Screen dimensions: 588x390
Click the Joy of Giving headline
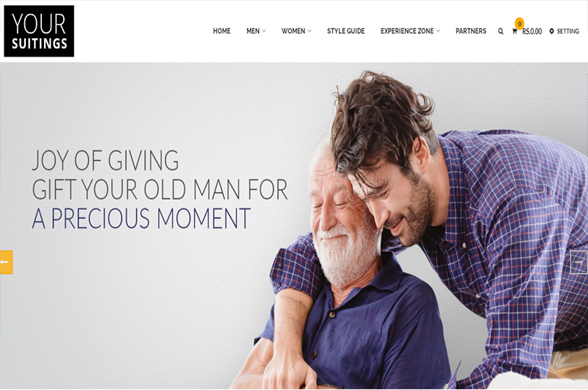(105, 160)
